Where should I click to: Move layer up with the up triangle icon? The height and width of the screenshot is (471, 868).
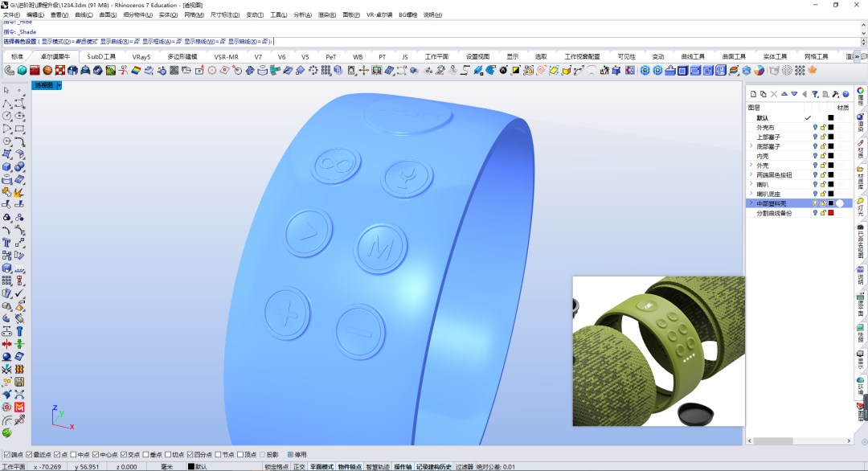pyautogui.click(x=784, y=94)
